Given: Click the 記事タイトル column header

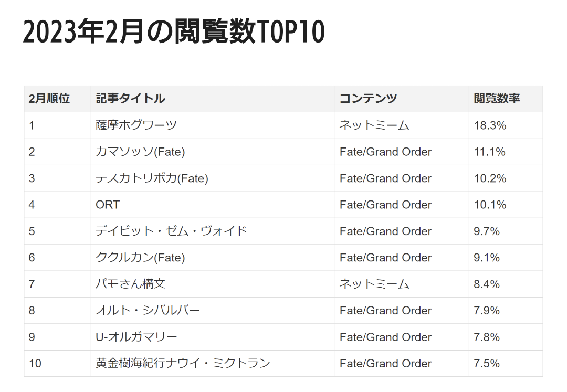Looking at the screenshot, I should [130, 99].
